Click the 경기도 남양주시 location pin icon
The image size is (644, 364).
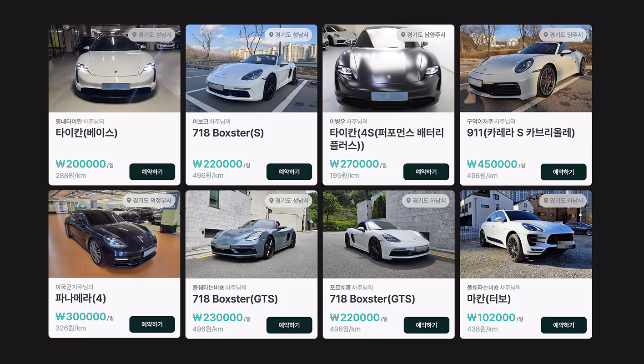coord(403,35)
